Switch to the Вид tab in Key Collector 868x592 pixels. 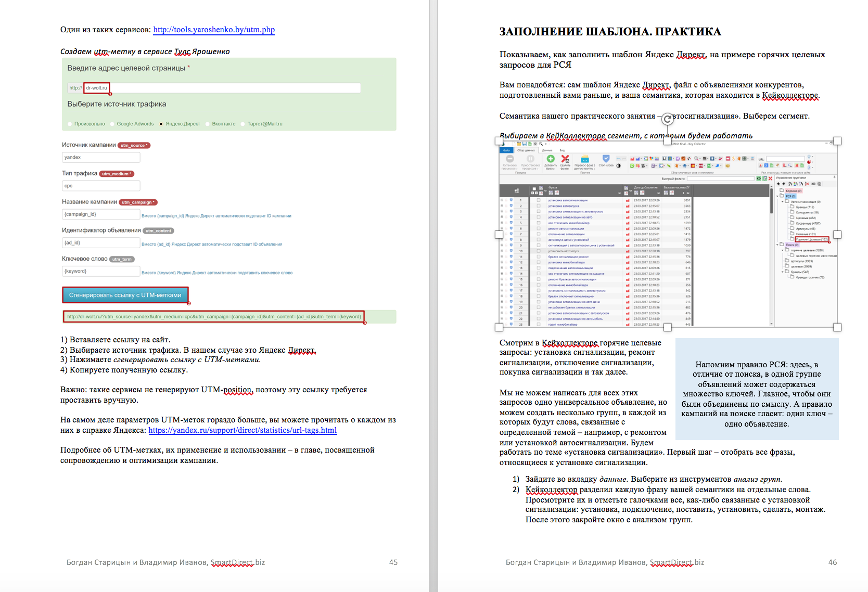[x=562, y=150]
